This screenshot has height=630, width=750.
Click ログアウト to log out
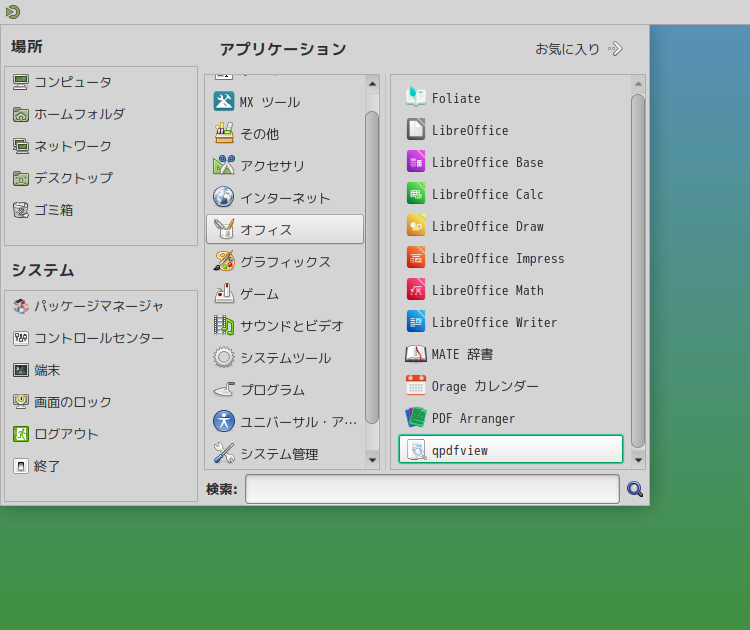point(55,434)
